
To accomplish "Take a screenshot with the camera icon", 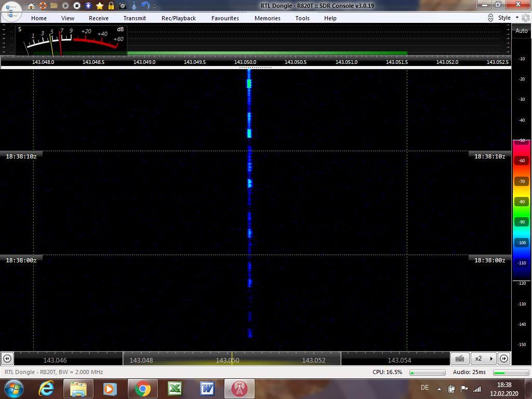I will coord(123,6).
